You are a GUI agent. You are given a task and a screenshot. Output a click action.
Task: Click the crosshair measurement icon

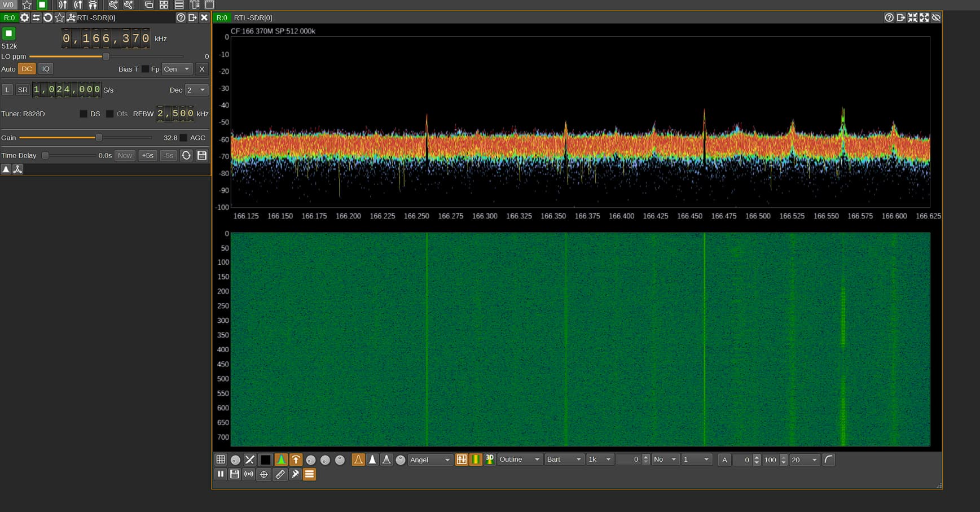tap(263, 474)
